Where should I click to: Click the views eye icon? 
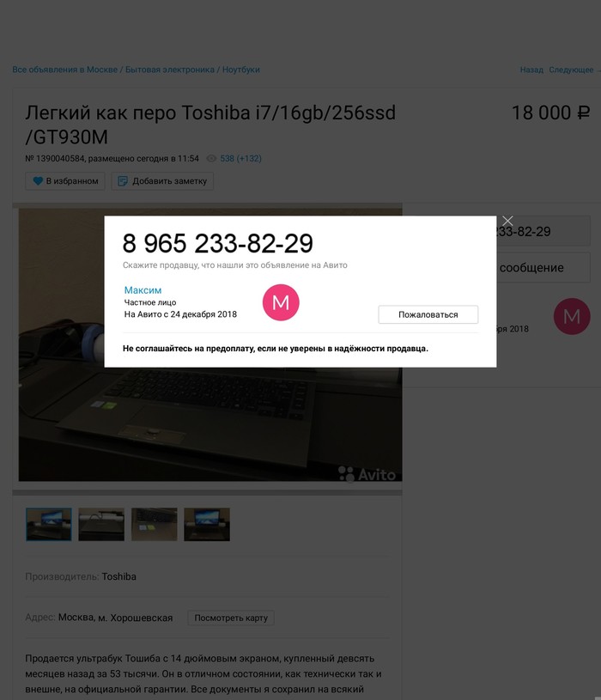click(x=211, y=159)
